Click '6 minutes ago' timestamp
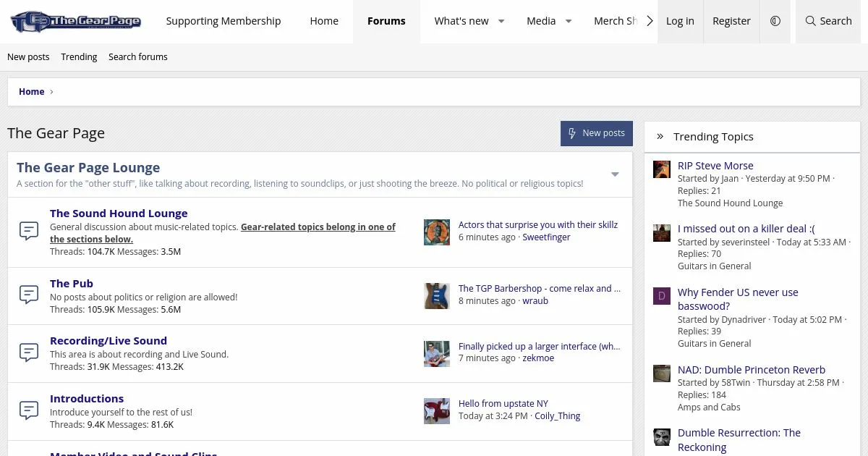 pos(487,237)
